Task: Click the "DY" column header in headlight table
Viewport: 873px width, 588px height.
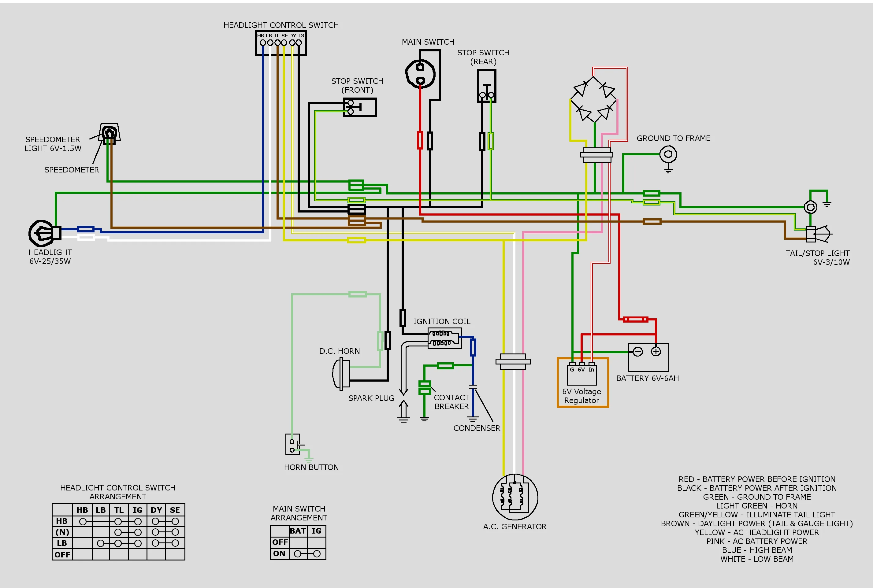Action: point(156,510)
